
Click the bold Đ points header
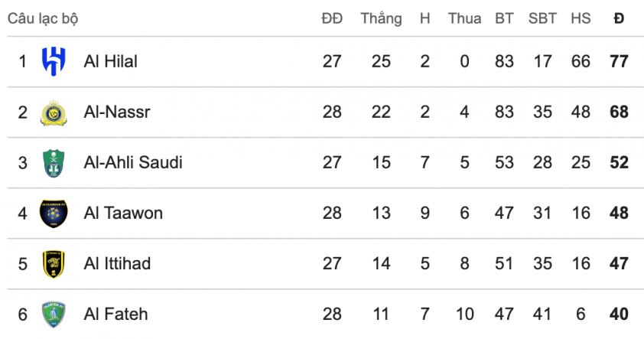tap(619, 18)
